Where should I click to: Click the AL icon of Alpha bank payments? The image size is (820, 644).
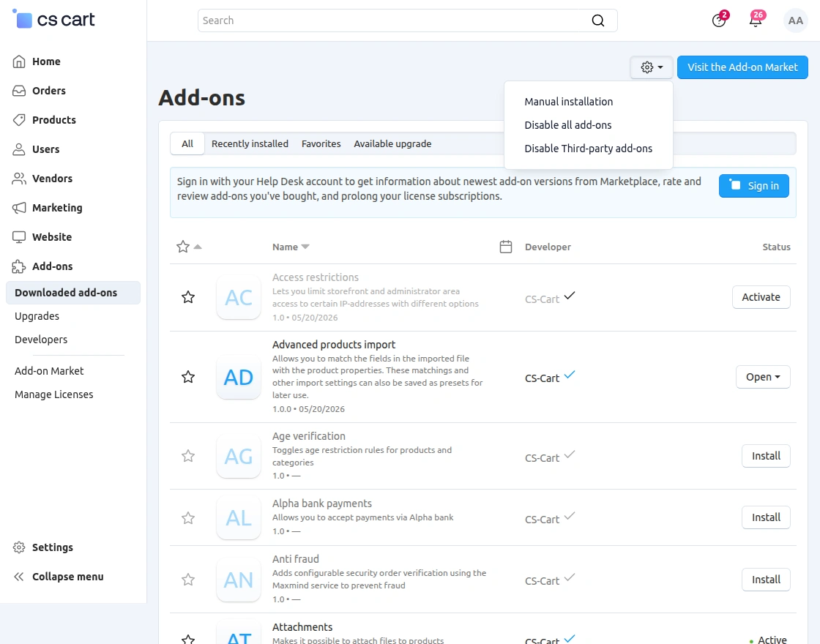[x=239, y=518]
